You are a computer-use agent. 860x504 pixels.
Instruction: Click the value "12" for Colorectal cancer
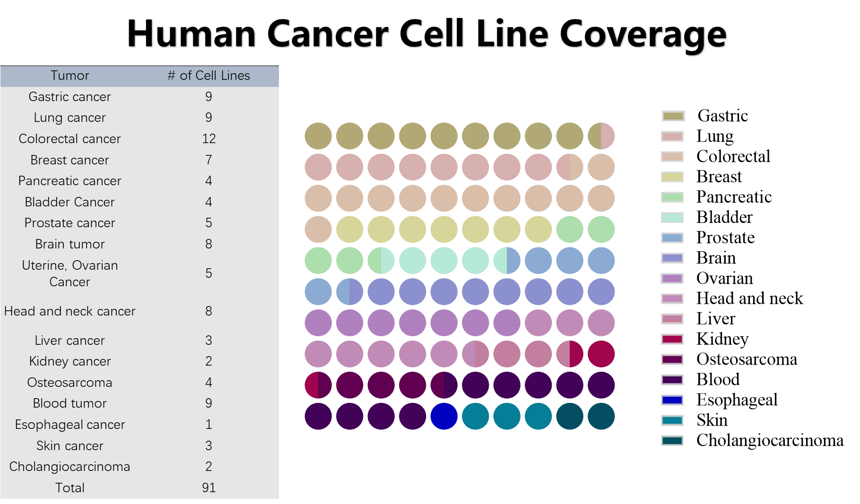(208, 139)
